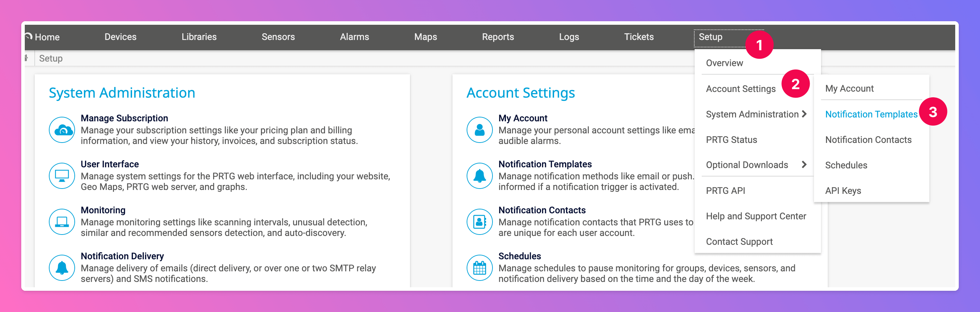Click the Home icon in the navigation bar
Viewport: 980px width, 312px height.
coord(29,36)
